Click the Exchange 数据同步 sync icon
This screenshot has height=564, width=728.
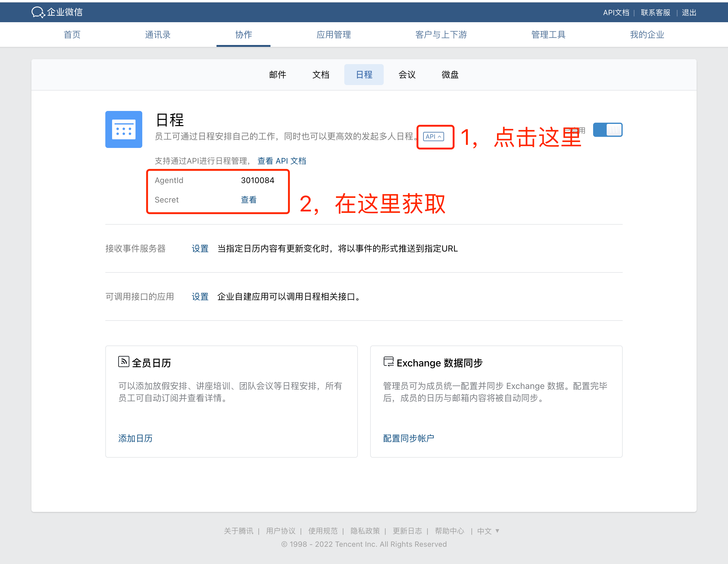pyautogui.click(x=388, y=362)
